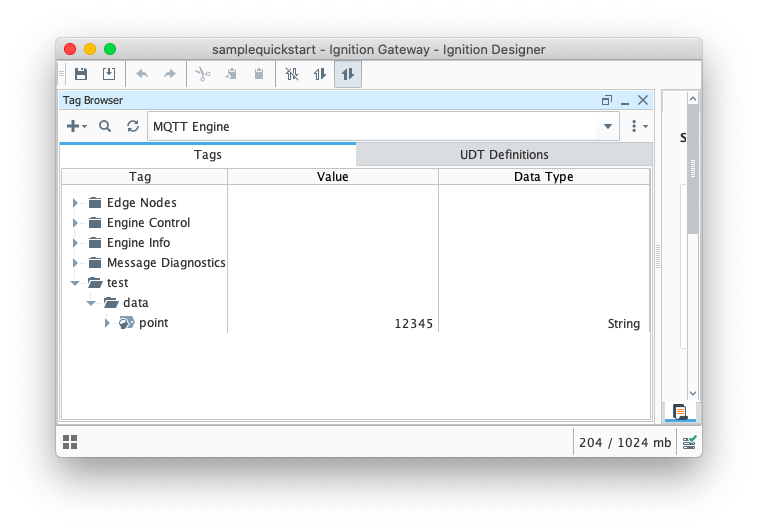The image size is (758, 531).
Task: Set comm mode to Off
Action: 292,74
